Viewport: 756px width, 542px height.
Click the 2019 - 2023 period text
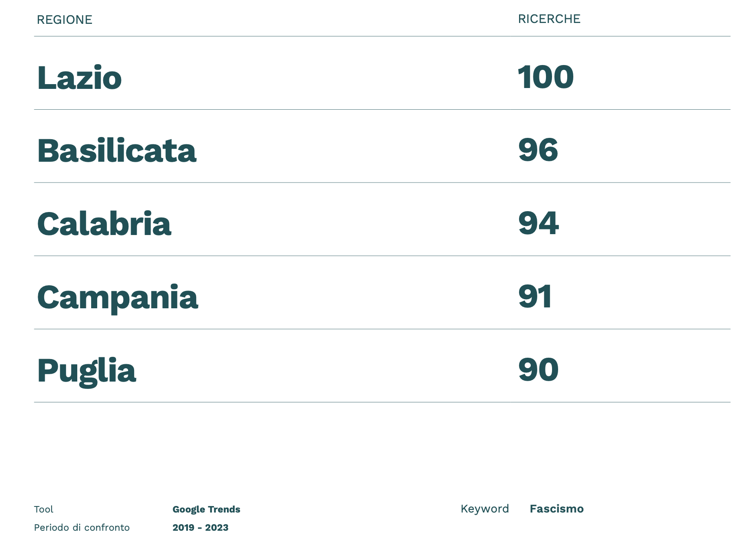201,528
